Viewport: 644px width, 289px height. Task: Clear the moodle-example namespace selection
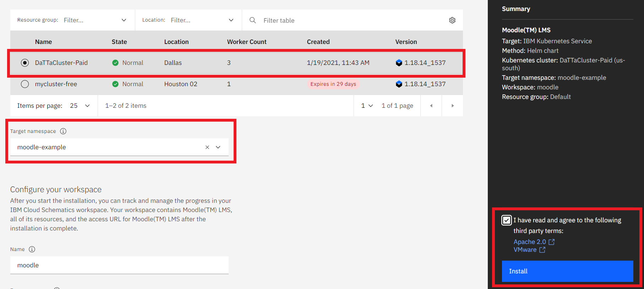coord(207,147)
